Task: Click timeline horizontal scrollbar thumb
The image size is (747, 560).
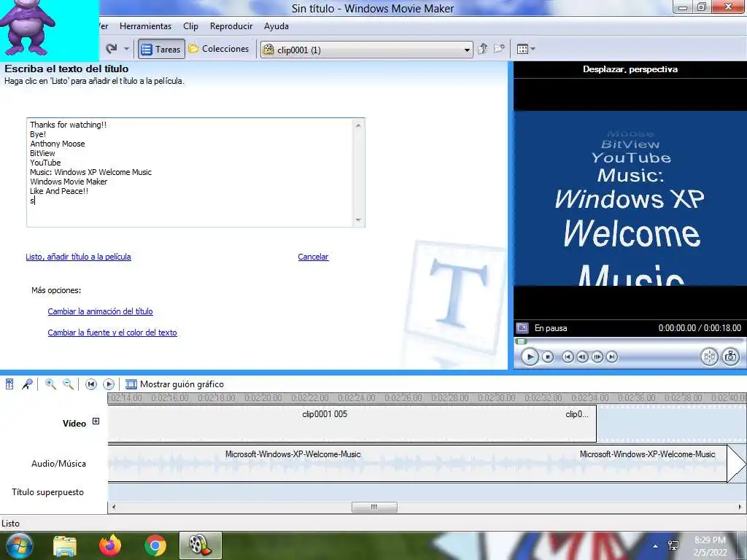Action: [374, 507]
